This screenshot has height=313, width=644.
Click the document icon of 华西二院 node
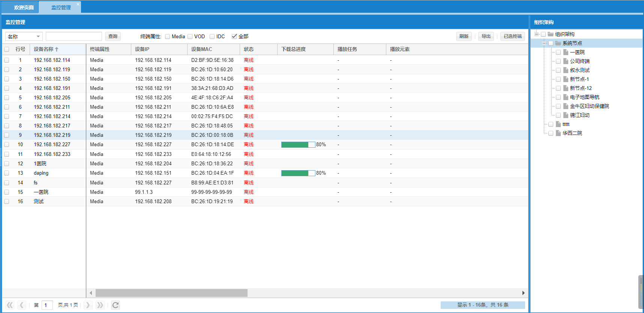(x=558, y=133)
